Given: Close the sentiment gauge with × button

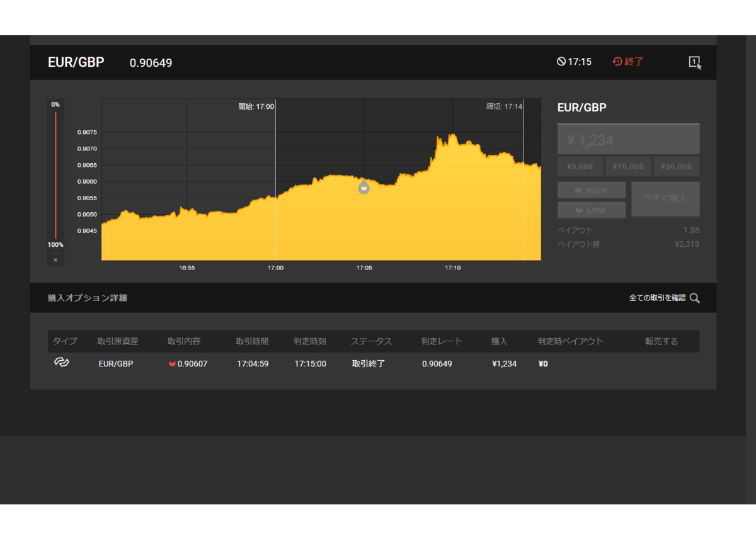Looking at the screenshot, I should [55, 259].
